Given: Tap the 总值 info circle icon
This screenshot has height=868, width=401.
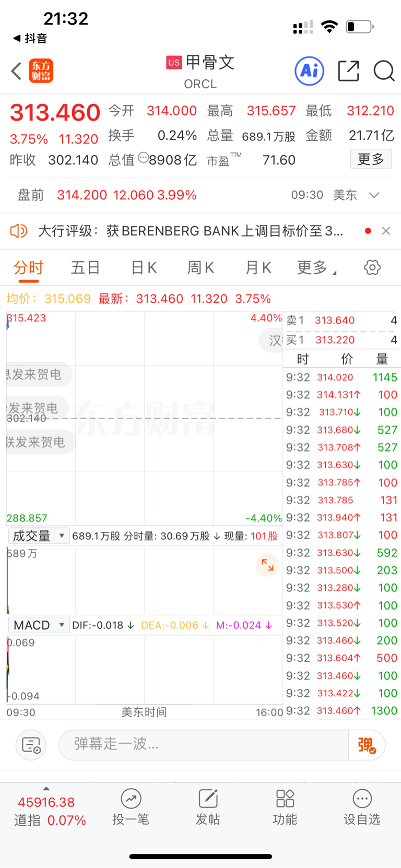Looking at the screenshot, I should pos(143,158).
